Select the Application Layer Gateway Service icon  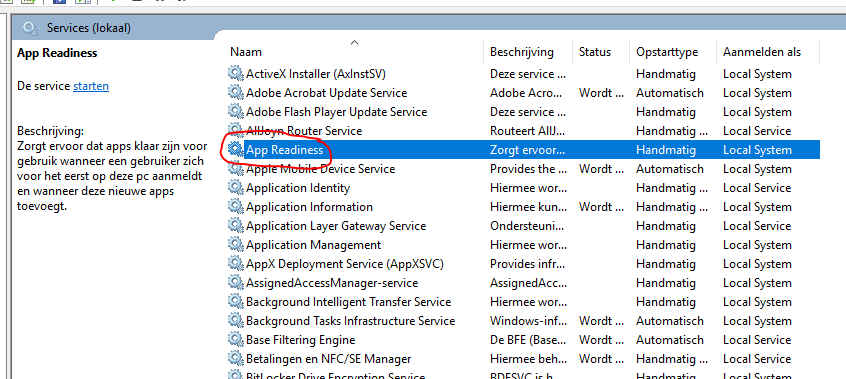235,225
